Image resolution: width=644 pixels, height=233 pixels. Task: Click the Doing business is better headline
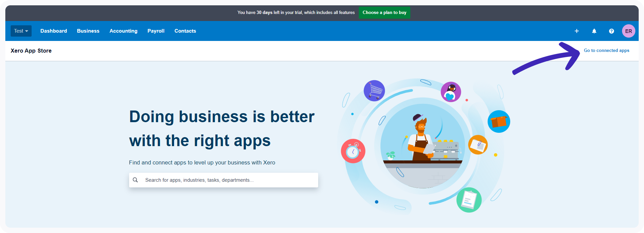click(x=222, y=128)
